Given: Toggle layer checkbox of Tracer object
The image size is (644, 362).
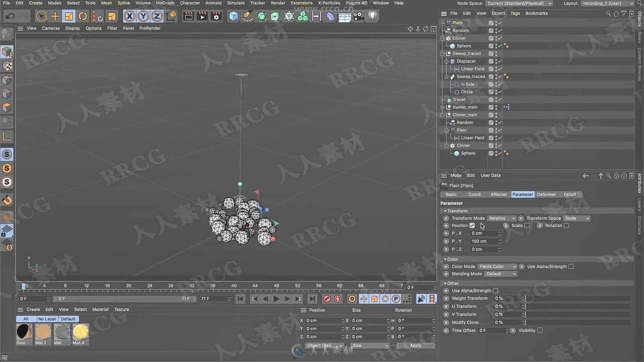Looking at the screenshot, I should pyautogui.click(x=491, y=100).
